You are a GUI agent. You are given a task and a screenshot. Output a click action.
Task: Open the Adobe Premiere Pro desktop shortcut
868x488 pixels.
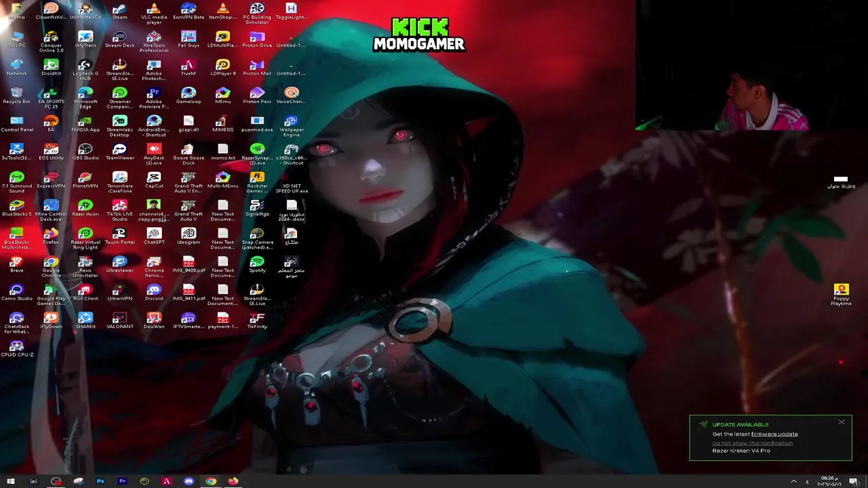point(154,98)
